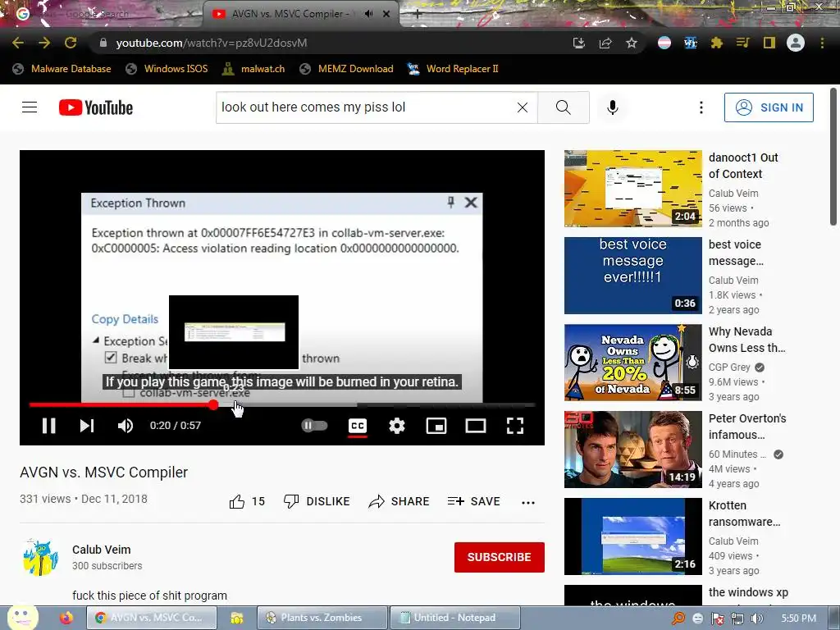Open the browser share icon
Image resolution: width=840 pixels, height=630 pixels.
pyautogui.click(x=605, y=43)
